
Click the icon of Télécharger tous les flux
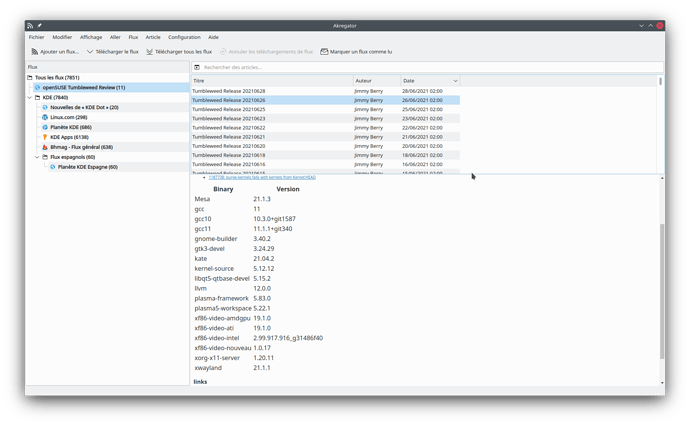(x=150, y=52)
